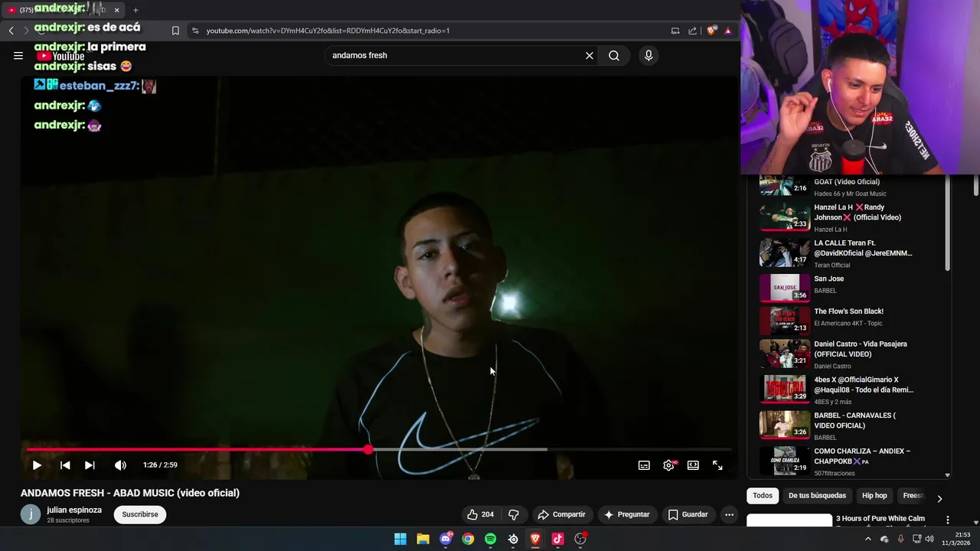Enter fullscreen mode
This screenshot has width=980, height=551.
[717, 465]
